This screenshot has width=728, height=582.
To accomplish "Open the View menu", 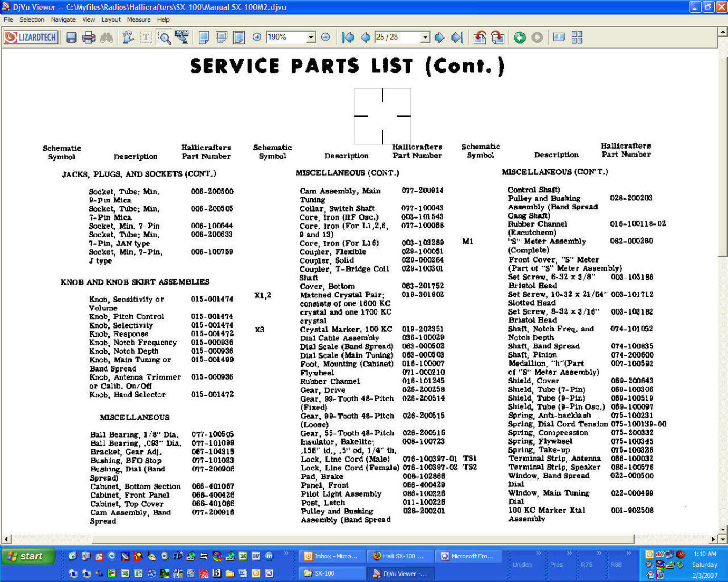I will point(89,20).
